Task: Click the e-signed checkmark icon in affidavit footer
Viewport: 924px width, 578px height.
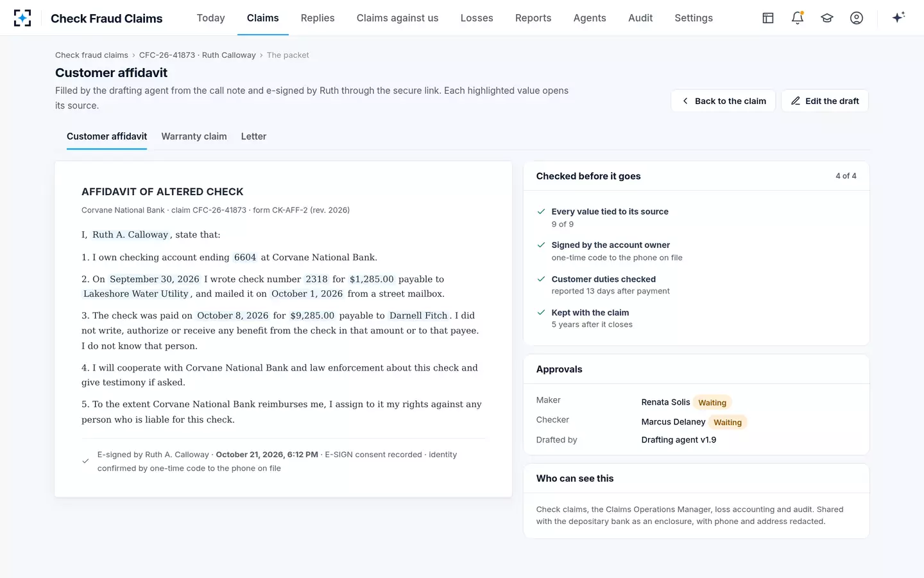Action: (x=85, y=461)
